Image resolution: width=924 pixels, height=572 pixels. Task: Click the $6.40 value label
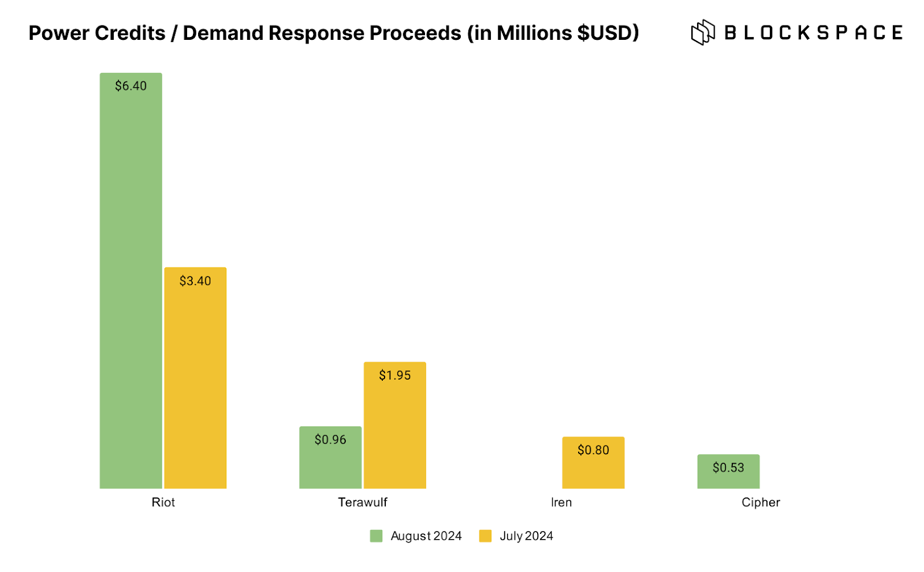pos(131,86)
